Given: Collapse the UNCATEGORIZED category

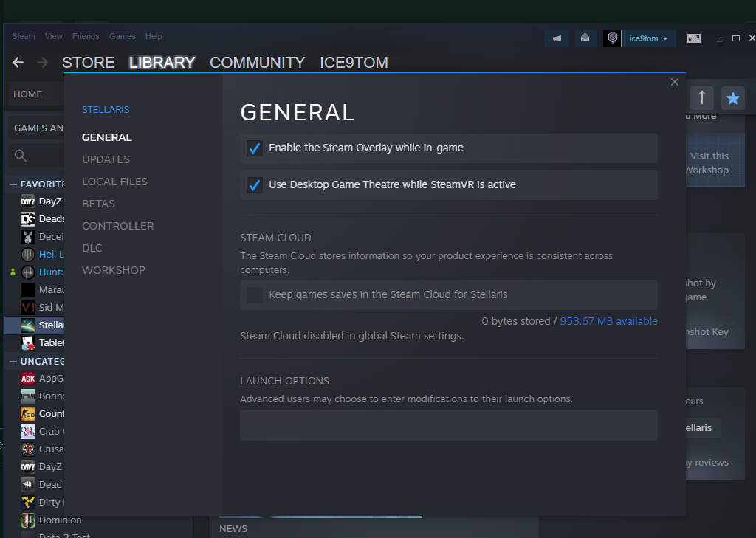Looking at the screenshot, I should [x=13, y=361].
